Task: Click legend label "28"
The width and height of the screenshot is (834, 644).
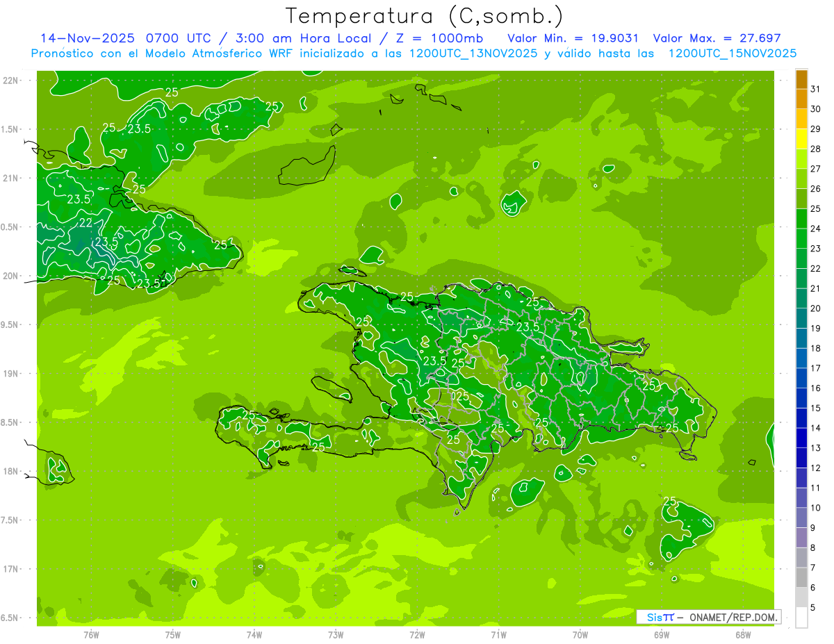Action: [x=815, y=149]
